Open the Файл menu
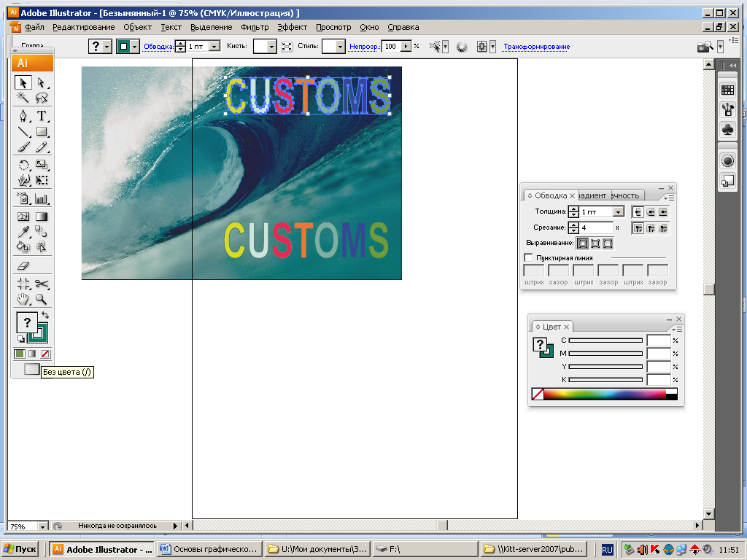This screenshot has width=747, height=560. pyautogui.click(x=34, y=27)
